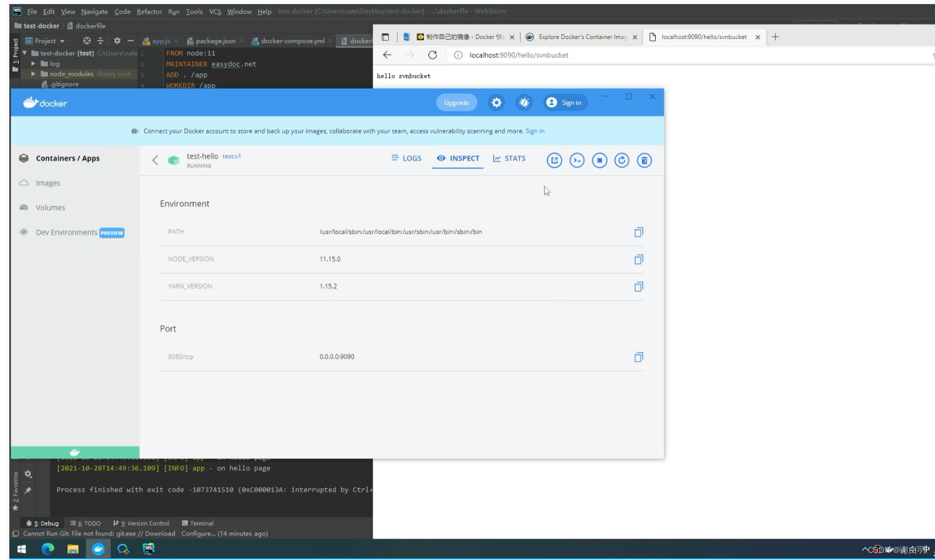This screenshot has height=560, width=935.
Task: Click the whale icon in Docker bottom bar
Action: click(75, 452)
